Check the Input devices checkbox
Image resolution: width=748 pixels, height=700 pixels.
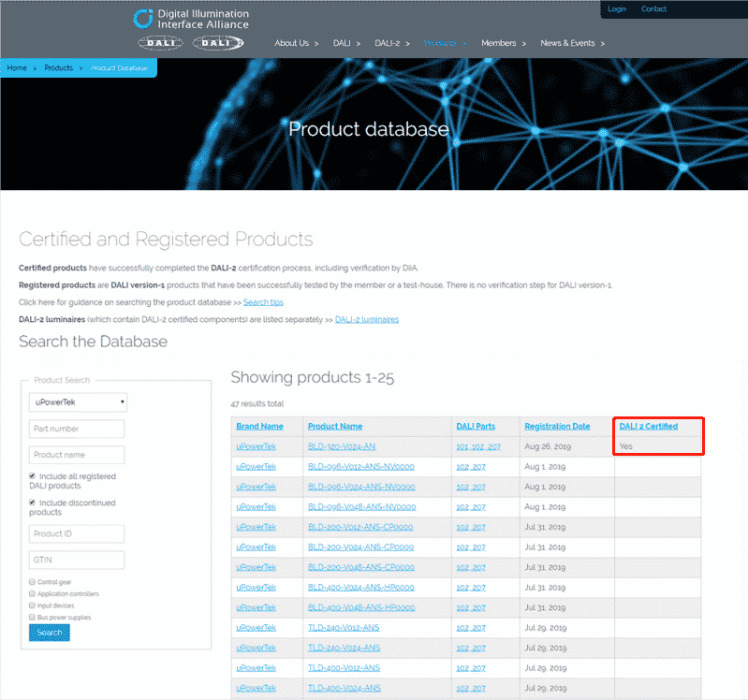(32, 605)
